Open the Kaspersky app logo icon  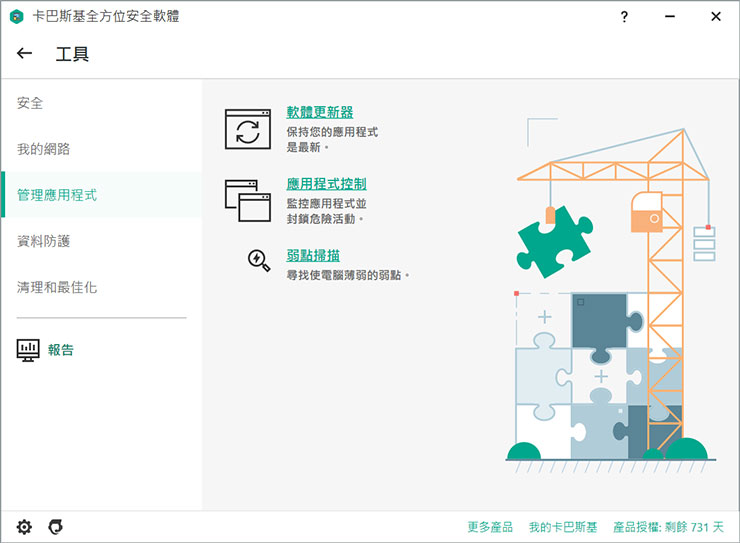click(x=17, y=17)
